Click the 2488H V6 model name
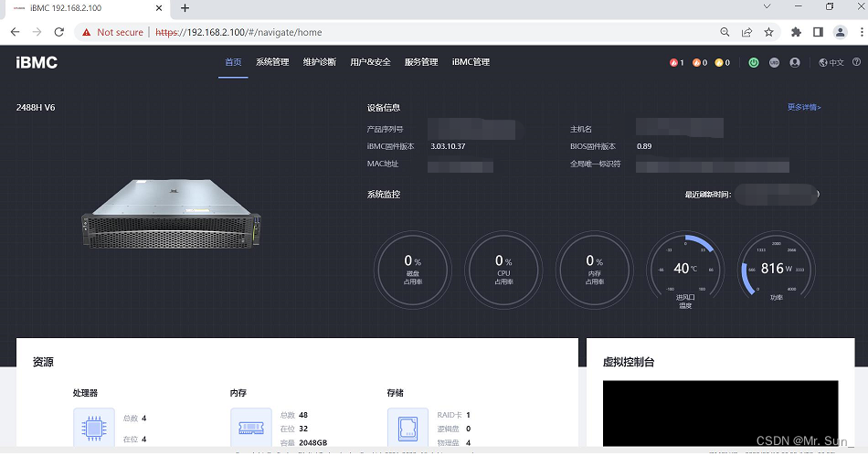The height and width of the screenshot is (456, 868). click(x=36, y=107)
